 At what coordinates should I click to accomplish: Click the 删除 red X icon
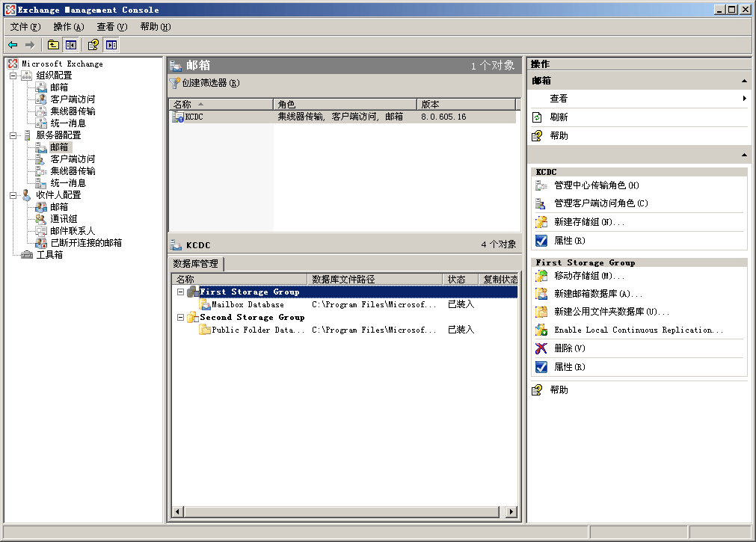pyautogui.click(x=541, y=348)
